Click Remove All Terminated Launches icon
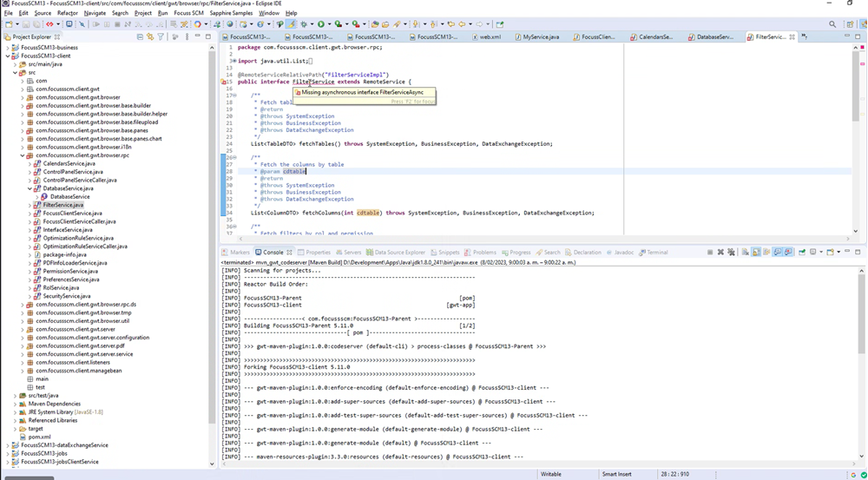 [731, 252]
